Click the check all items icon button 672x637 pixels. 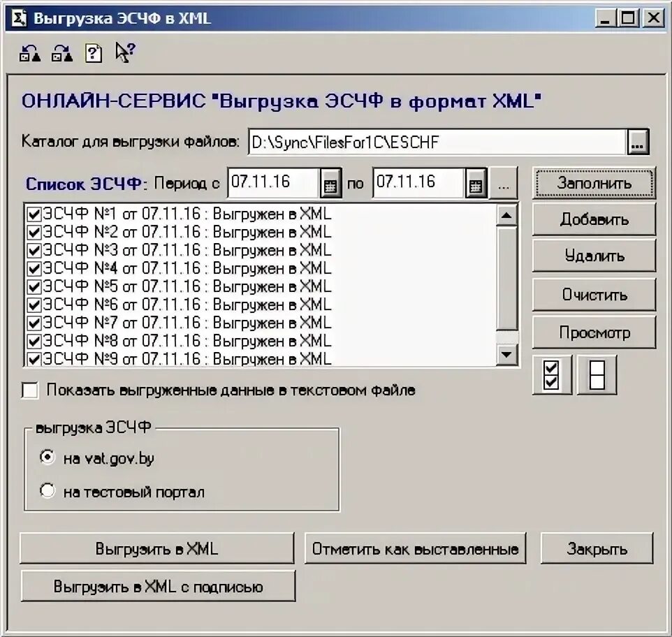552,375
